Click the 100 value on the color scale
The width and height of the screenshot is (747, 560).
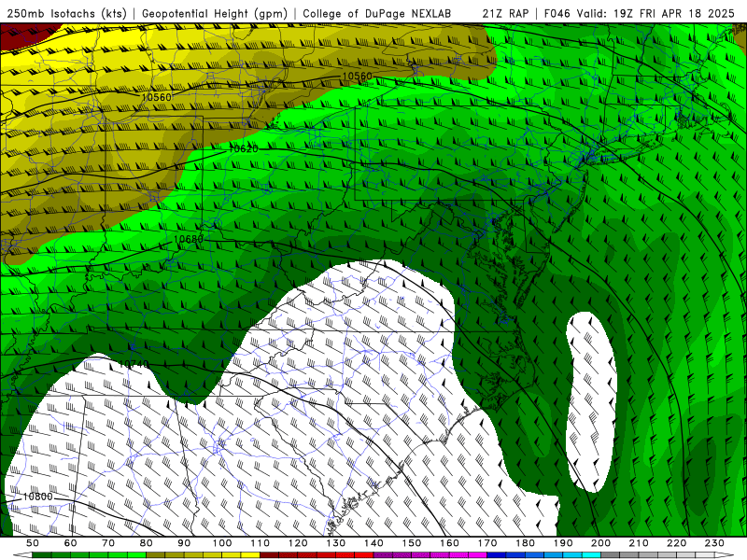(x=222, y=543)
